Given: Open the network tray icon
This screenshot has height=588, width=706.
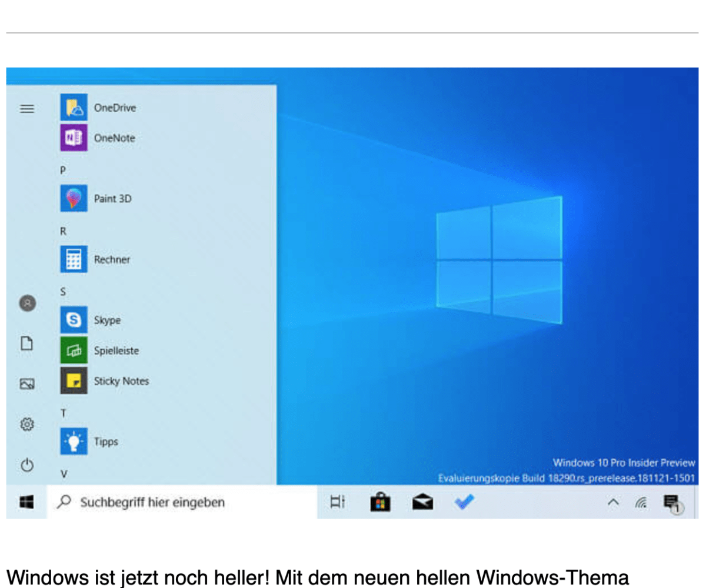Looking at the screenshot, I should [x=641, y=502].
